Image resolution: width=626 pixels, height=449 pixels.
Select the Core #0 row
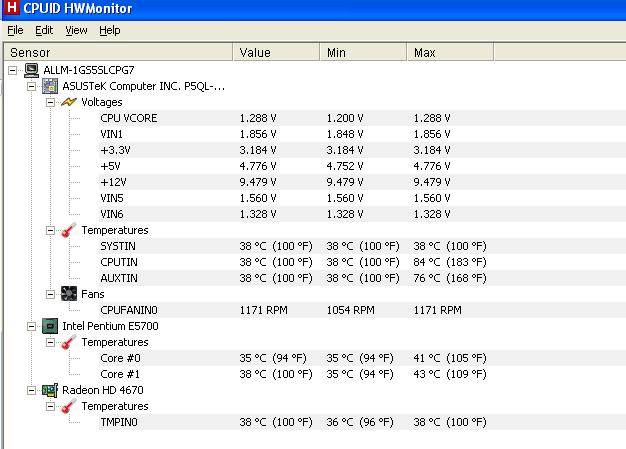coord(363,358)
